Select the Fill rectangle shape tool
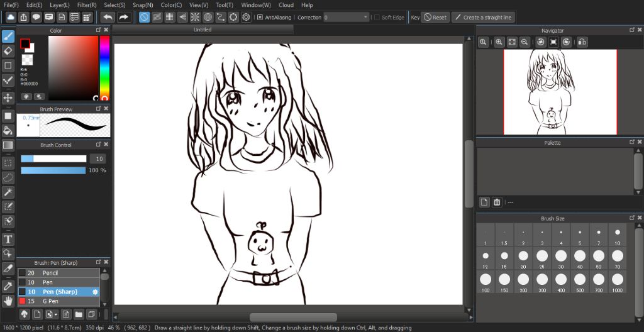The height and width of the screenshot is (332, 644). pyautogui.click(x=8, y=116)
